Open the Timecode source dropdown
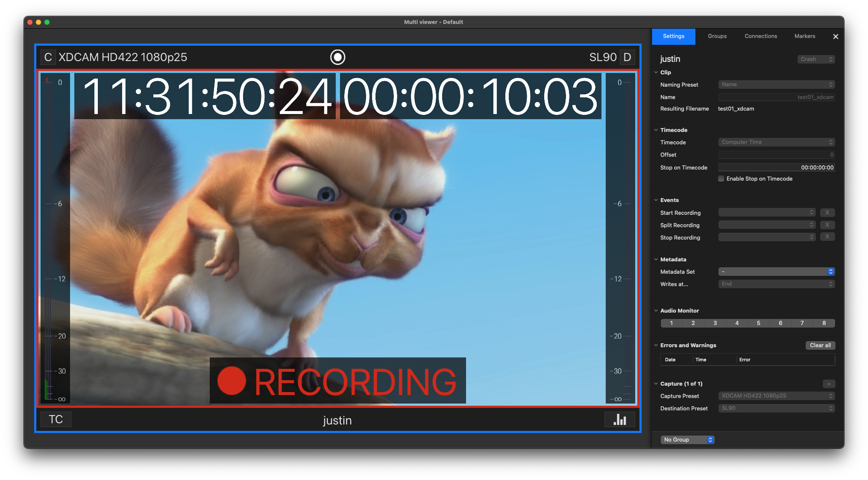 (777, 142)
